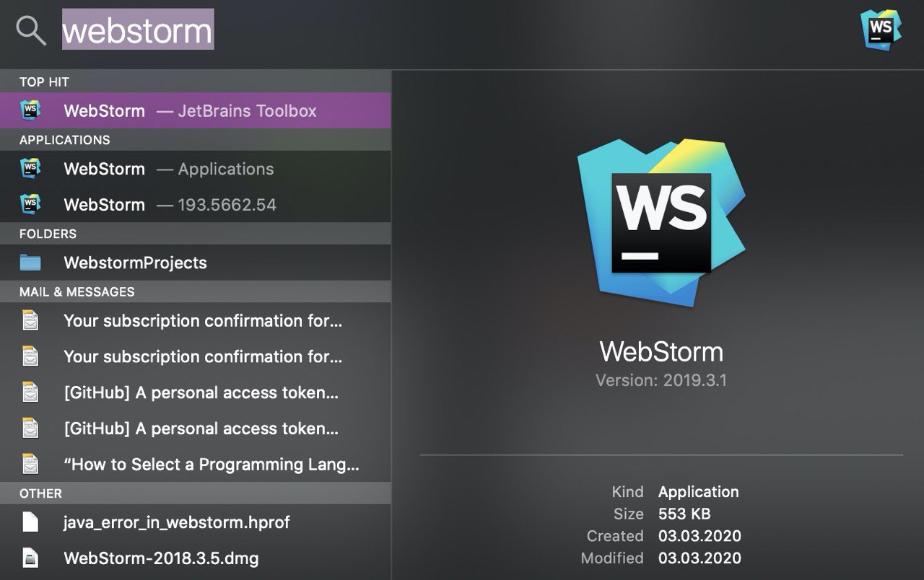Click WS icon of the Applications result

coord(30,168)
